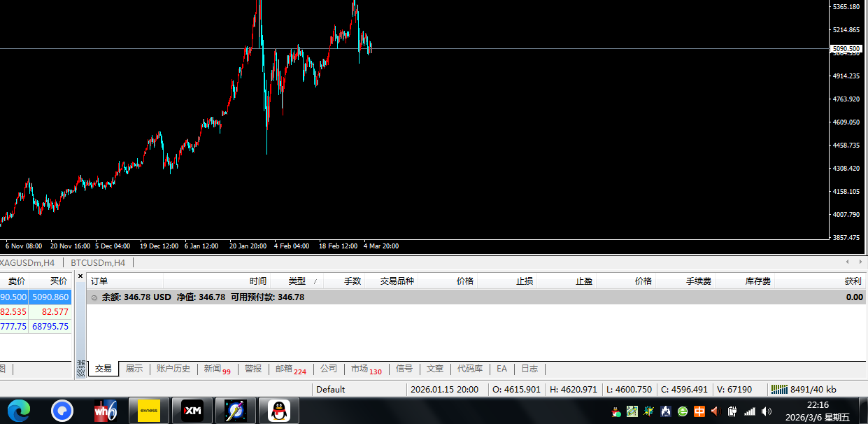This screenshot has height=424, width=868.
Task: Open the XM trading app icon
Action: click(x=192, y=411)
